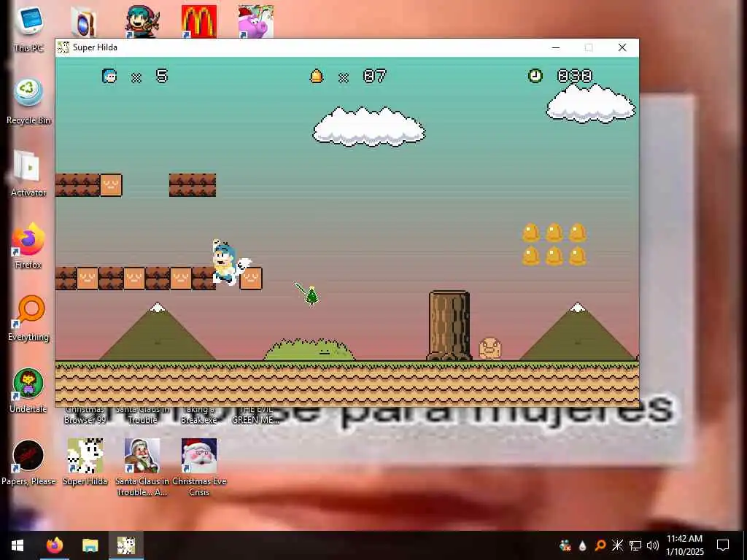The width and height of the screenshot is (747, 560).
Task: Close the Super Hilda window
Action: (x=622, y=47)
